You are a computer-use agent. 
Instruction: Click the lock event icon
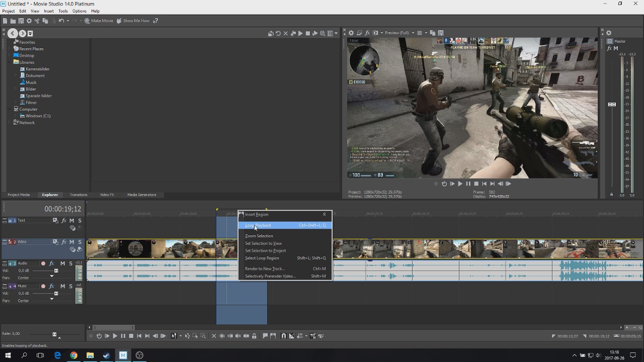pos(254,336)
